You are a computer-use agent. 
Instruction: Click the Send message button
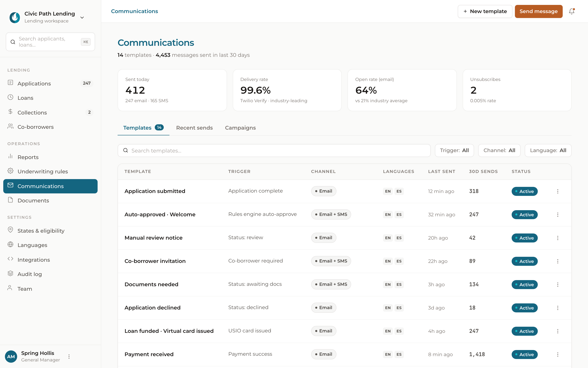(x=538, y=11)
